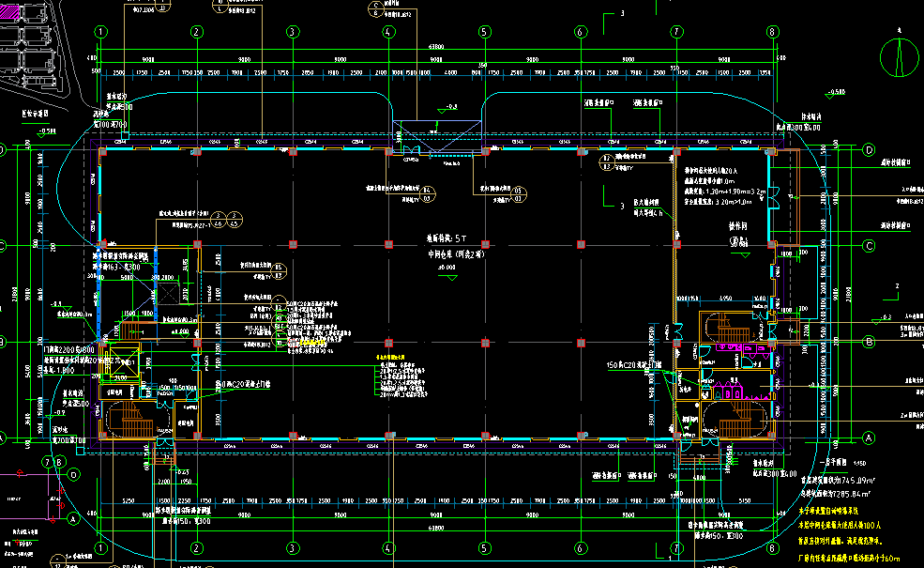Select axis bubble 5 in the top row
The height and width of the screenshot is (568, 924).
tap(484, 32)
